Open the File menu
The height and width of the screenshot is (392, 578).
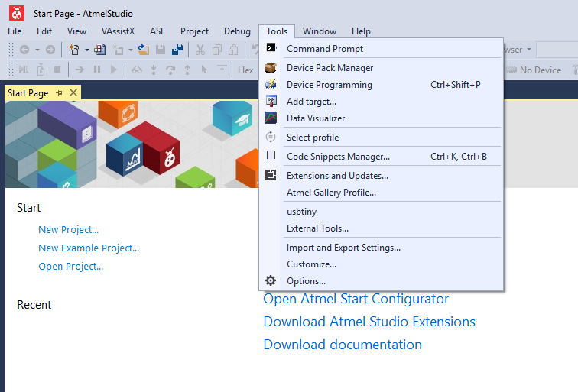[15, 31]
